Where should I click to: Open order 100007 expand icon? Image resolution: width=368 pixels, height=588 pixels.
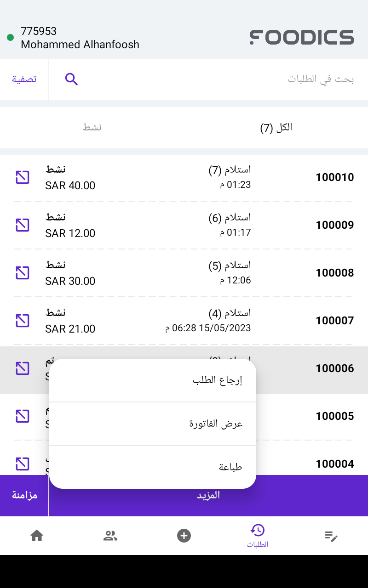tap(23, 321)
